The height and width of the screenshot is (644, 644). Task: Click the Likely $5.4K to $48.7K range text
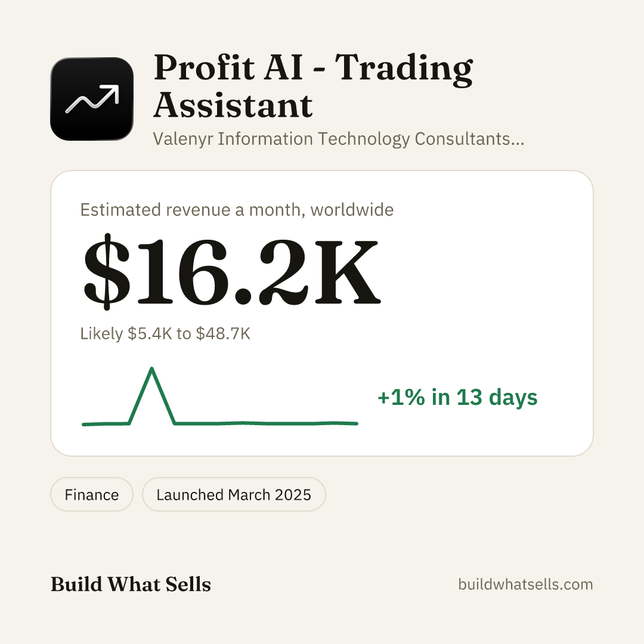(165, 333)
